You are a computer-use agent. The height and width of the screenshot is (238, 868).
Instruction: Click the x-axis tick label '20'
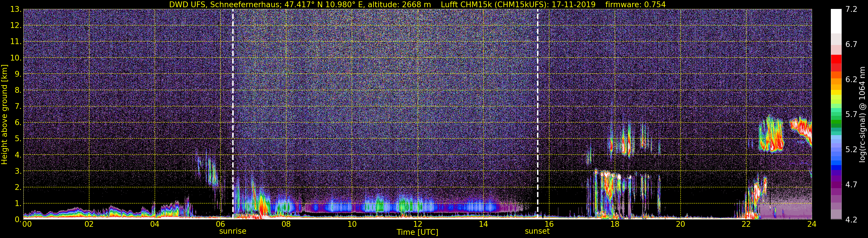[680, 224]
